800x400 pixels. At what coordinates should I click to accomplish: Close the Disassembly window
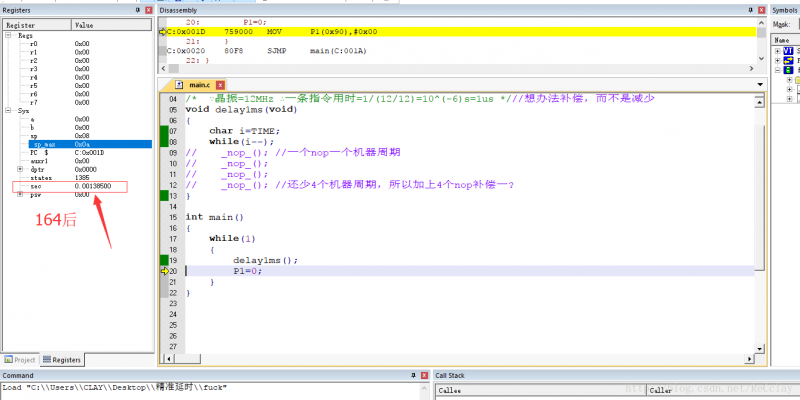click(x=762, y=9)
